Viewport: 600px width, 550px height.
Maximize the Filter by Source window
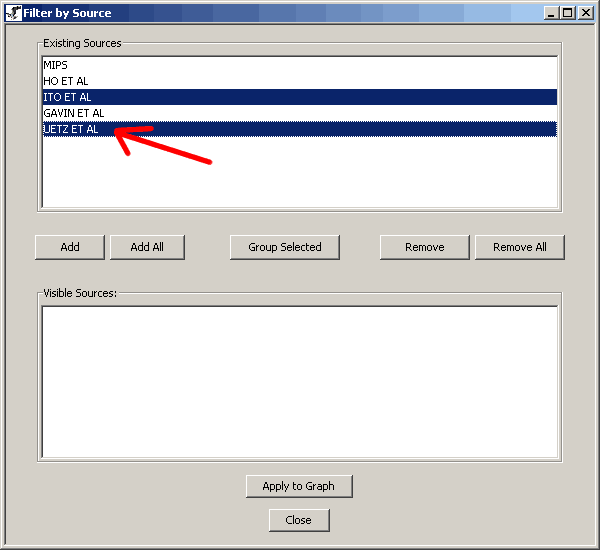[x=567, y=13]
